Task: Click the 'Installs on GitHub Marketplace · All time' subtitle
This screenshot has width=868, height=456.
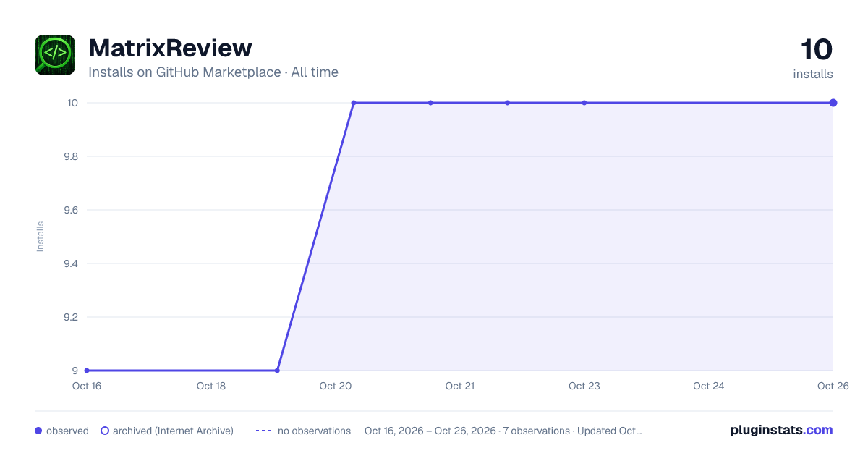Action: pos(213,72)
